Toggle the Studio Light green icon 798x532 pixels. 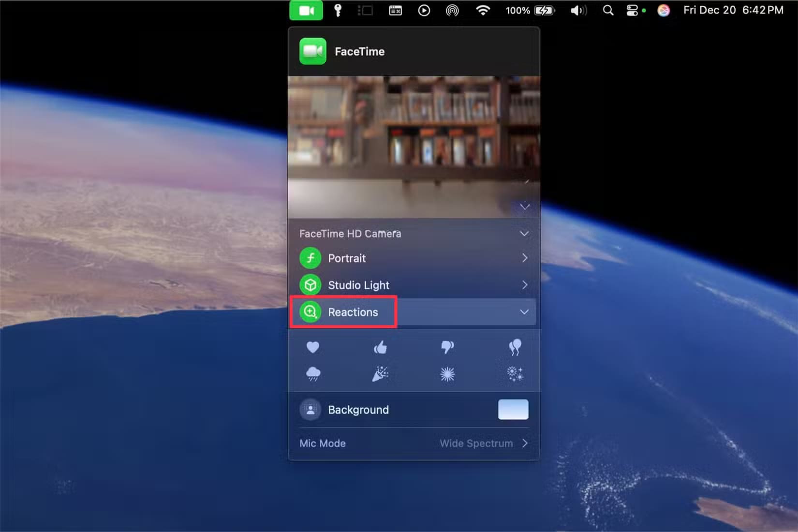point(310,285)
